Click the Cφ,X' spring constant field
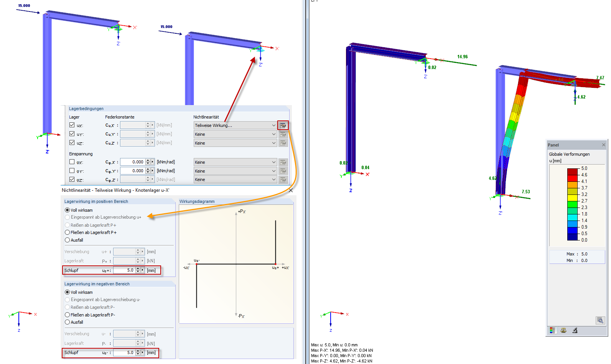The height and width of the screenshot is (364, 611). pos(133,162)
